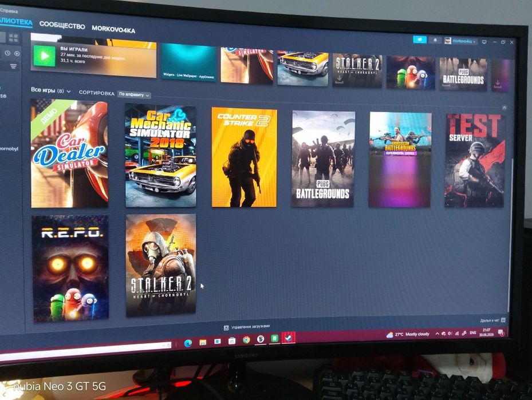Image resolution: width=532 pixels, height=400 pixels.
Task: Click the ENG language indicator
Action: pyautogui.click(x=472, y=333)
